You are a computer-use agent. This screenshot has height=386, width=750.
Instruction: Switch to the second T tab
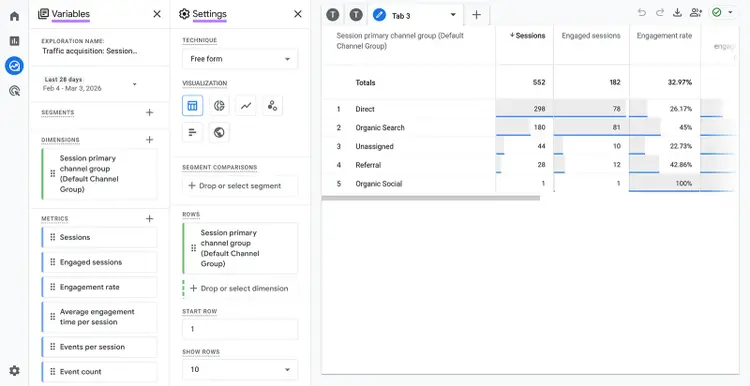click(x=356, y=15)
